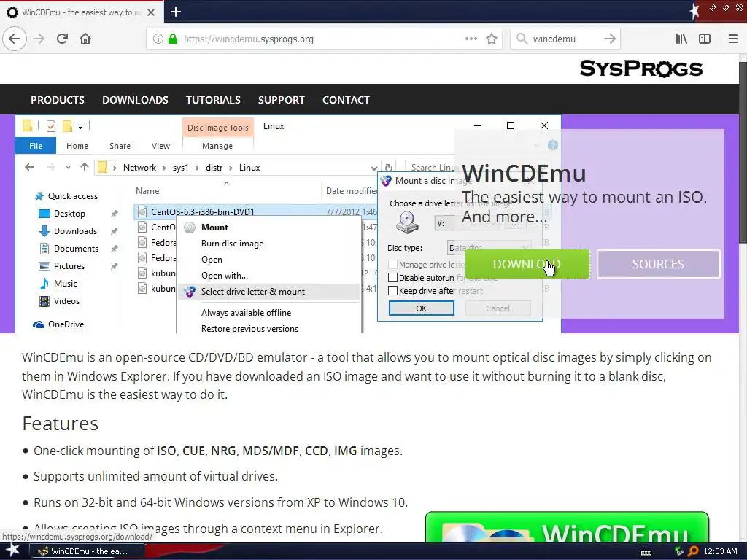Screen dimensions: 747x560
Task: Open the TUTORIALS navigation item
Action: coord(213,100)
